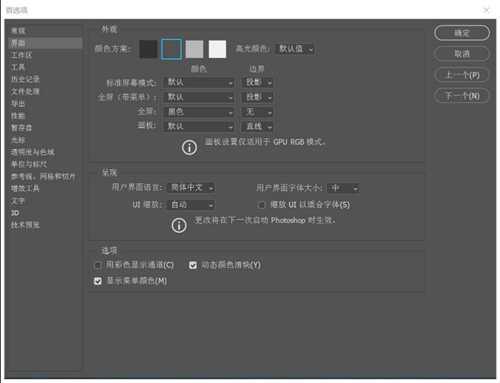Open 3D preferences category
Screen dimensions: 500x383
(44, 213)
